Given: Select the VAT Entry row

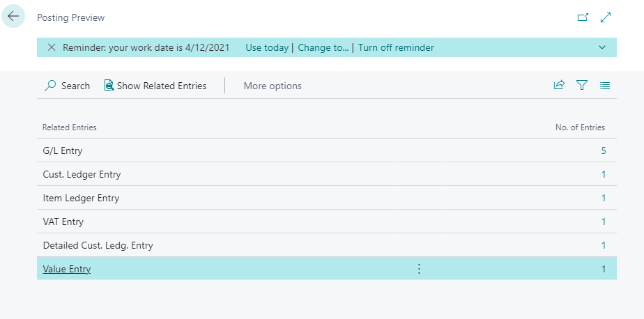Looking at the screenshot, I should (63, 221).
